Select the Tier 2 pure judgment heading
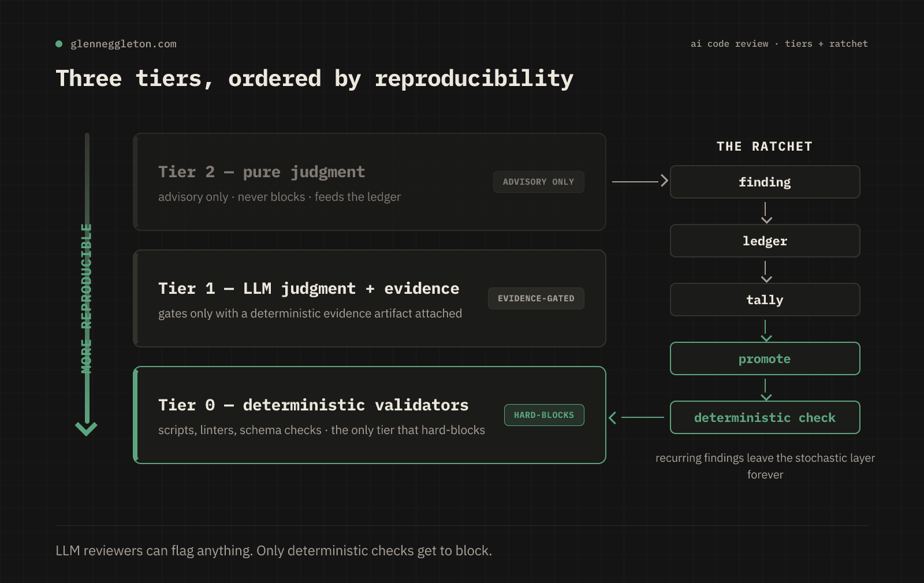924x583 pixels. click(x=262, y=172)
